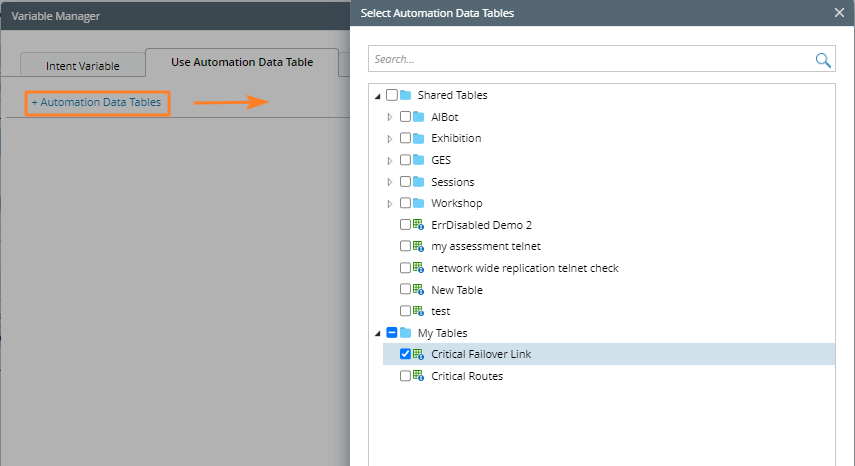
Task: Collapse the My Tables tree node
Action: coord(377,333)
